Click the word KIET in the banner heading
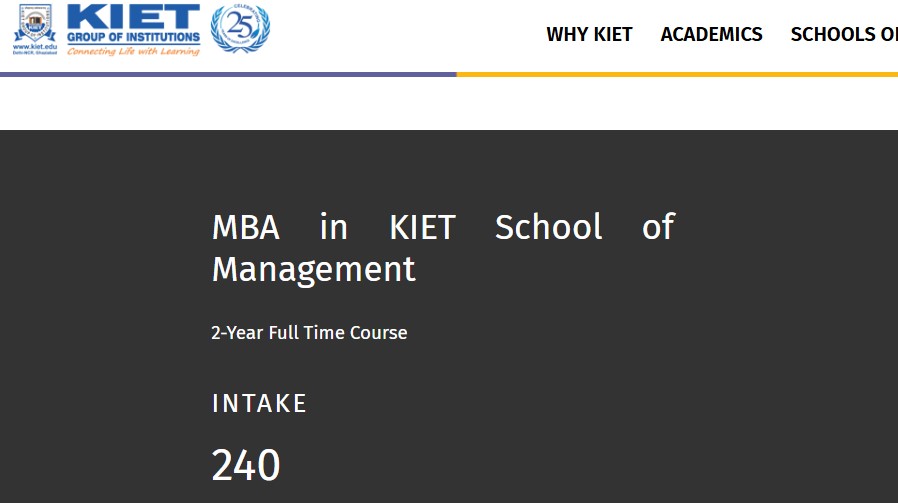898x503 pixels. point(423,227)
